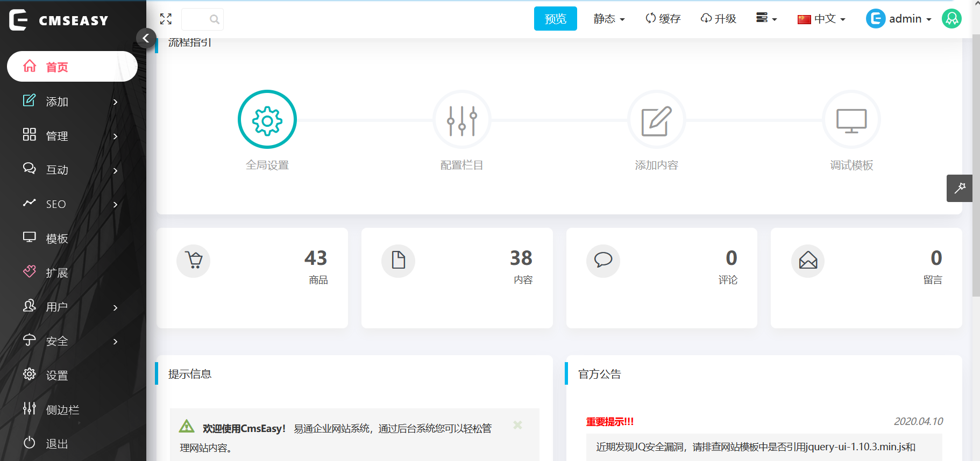Screen dimensions: 980x461
Task: Expand the 添加 submenu arrow
Action: click(x=115, y=102)
